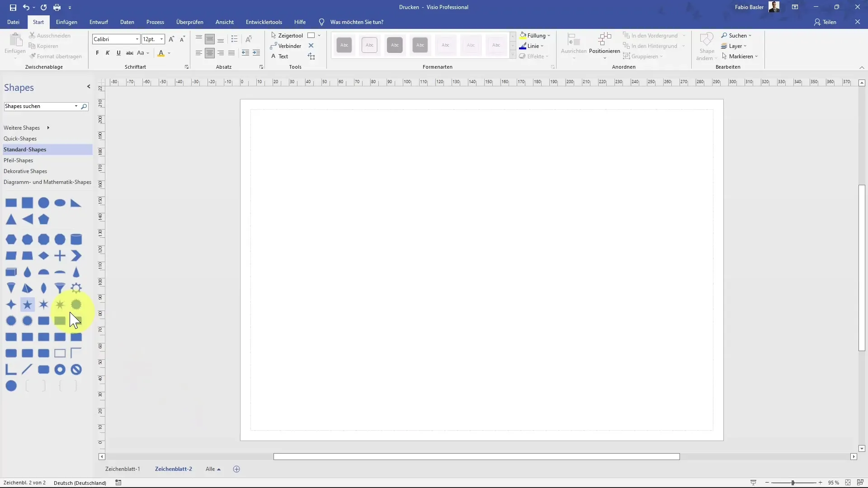Viewport: 868px width, 488px height.
Task: Switch to the Einfügen tab
Action: click(66, 22)
